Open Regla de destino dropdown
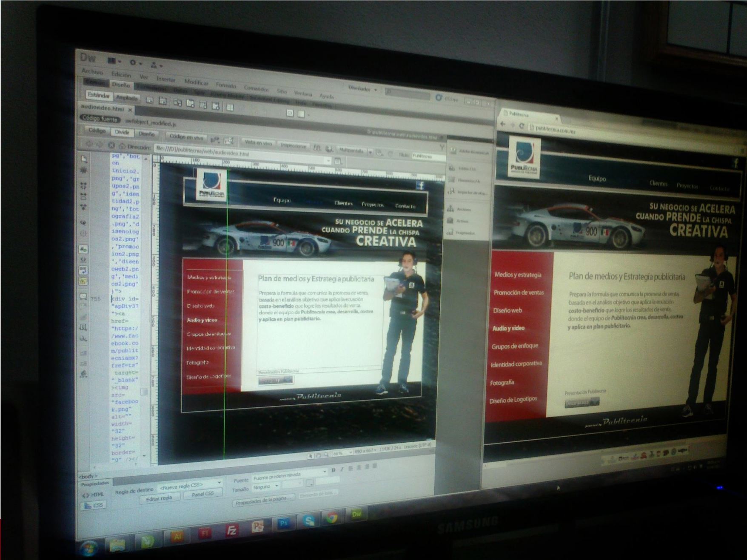Screen dimensions: 747x560 click(190, 484)
